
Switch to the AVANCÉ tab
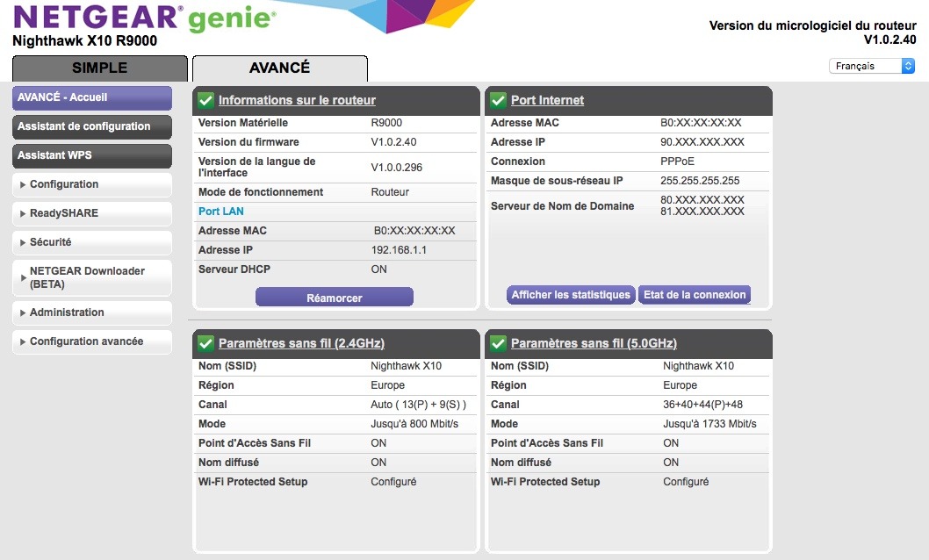279,68
